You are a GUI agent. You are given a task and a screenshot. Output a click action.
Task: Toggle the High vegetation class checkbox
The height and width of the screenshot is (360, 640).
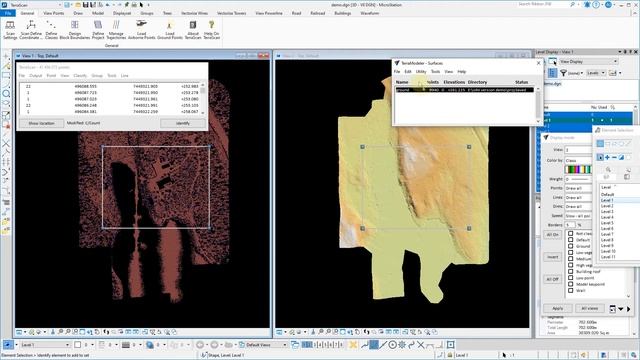point(571,265)
